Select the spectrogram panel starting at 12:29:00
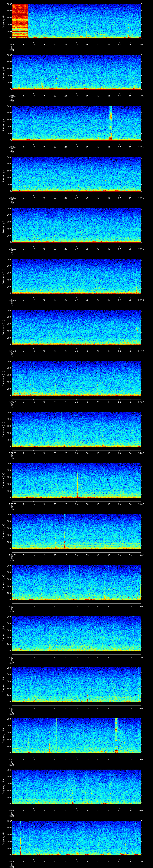Viewport: 153px width, 868px height. click(x=76, y=786)
